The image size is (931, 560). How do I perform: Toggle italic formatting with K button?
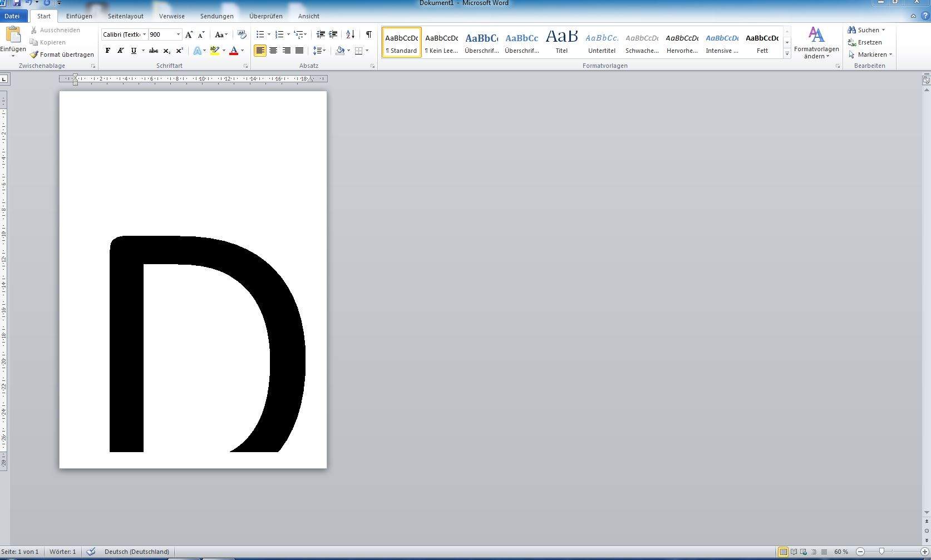point(120,51)
